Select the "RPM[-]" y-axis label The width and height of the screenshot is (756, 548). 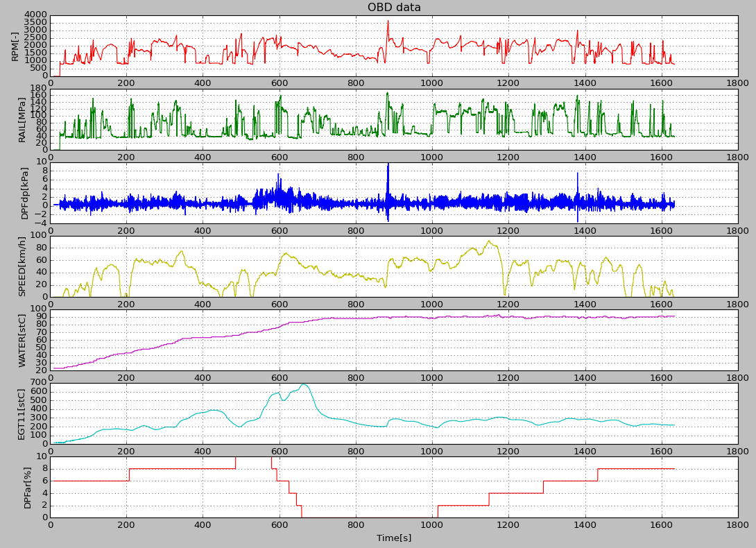[15, 46]
